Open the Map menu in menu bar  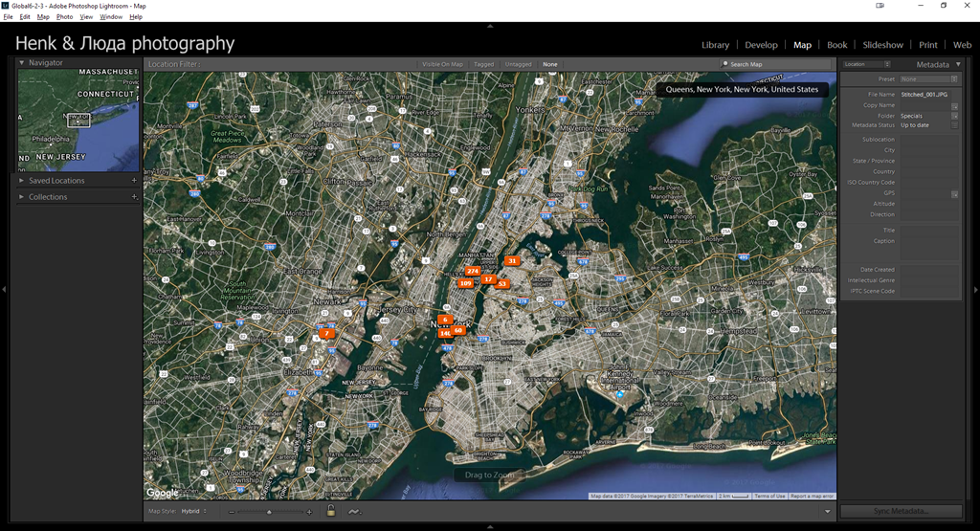43,17
